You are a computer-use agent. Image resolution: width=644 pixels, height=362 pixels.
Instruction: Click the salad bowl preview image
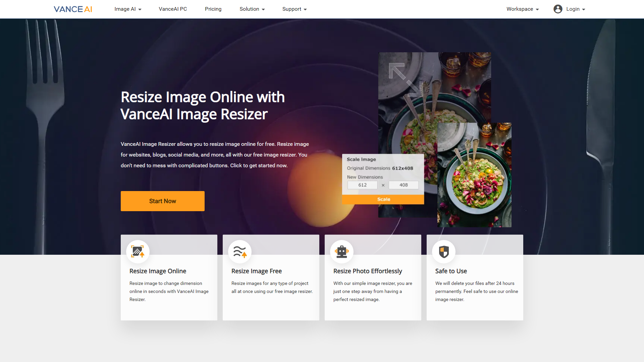pos(474,175)
